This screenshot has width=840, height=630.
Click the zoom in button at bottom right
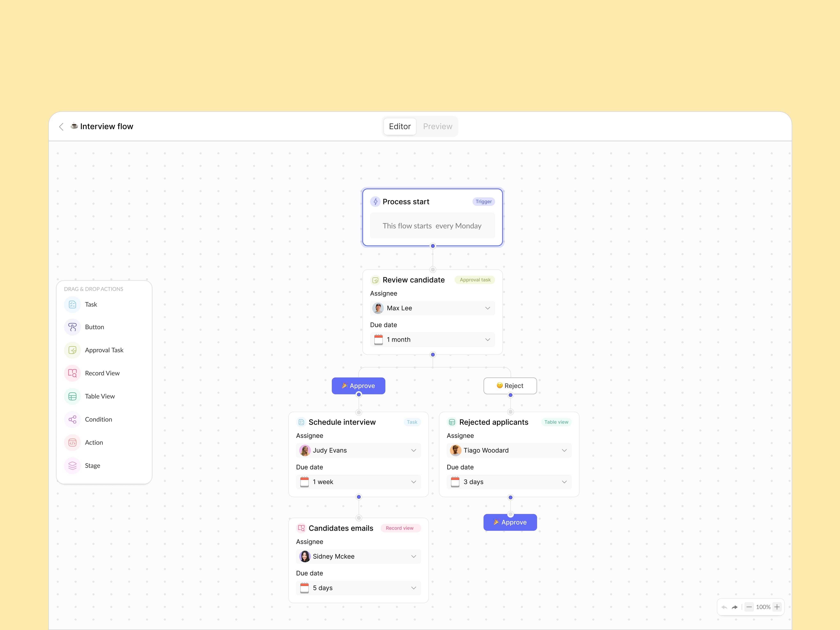click(778, 607)
